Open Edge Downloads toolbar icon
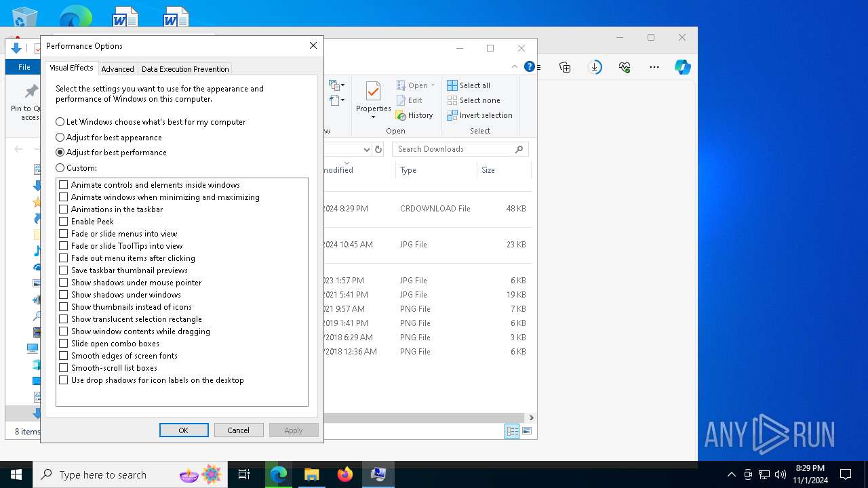The image size is (868, 488). click(x=595, y=67)
